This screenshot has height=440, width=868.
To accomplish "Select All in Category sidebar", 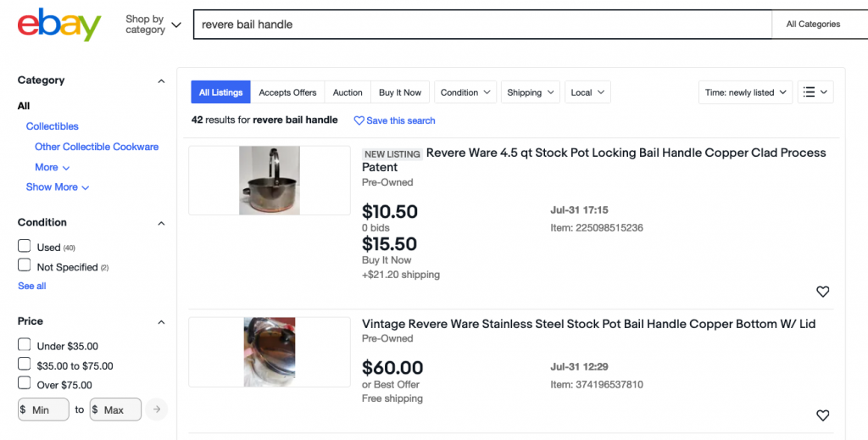I will [24, 106].
